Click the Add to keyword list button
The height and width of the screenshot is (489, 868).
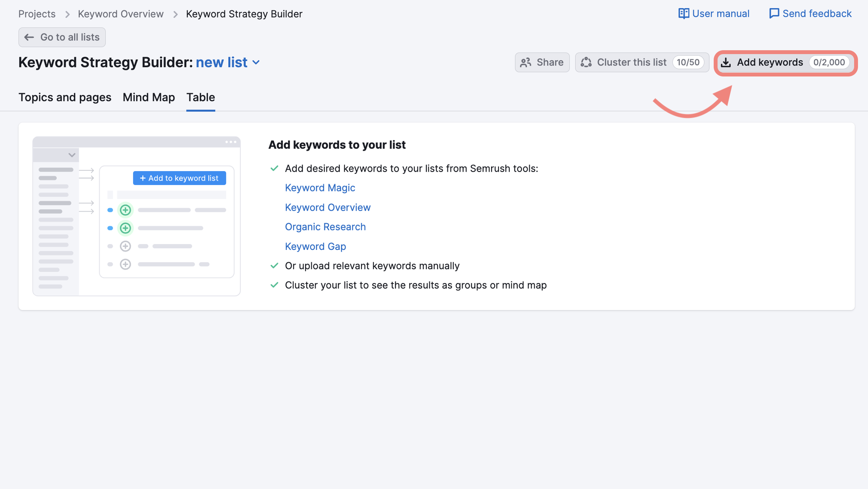pyautogui.click(x=179, y=178)
